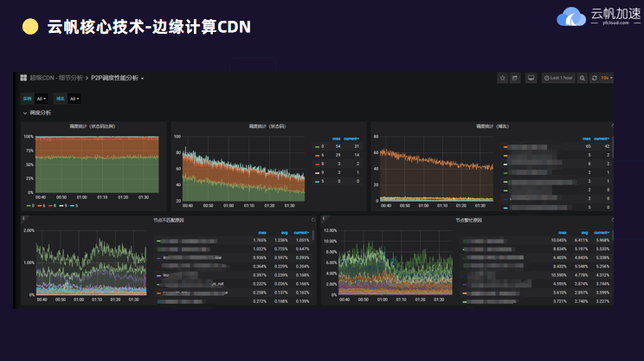Click the Grafana dashboard grid icon

click(25, 78)
